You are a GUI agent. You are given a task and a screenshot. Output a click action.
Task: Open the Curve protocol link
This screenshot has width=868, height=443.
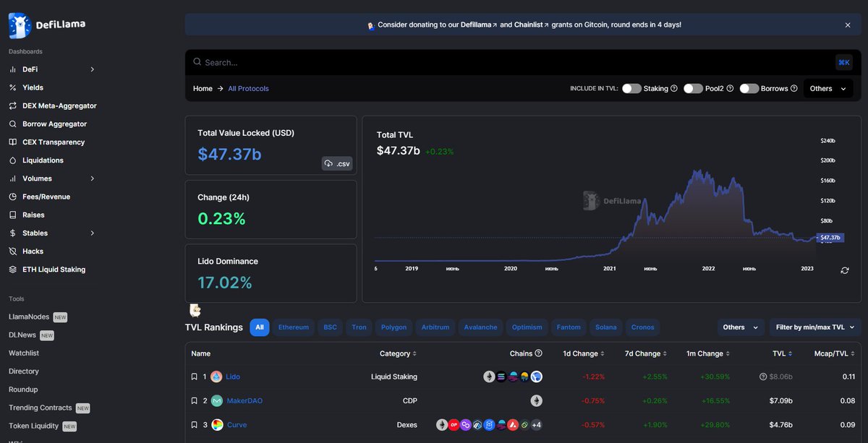(237, 425)
